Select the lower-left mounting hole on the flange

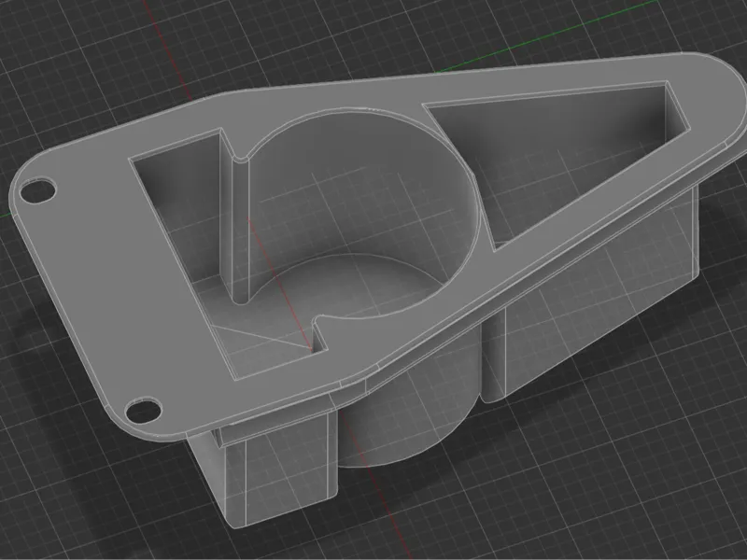point(143,410)
